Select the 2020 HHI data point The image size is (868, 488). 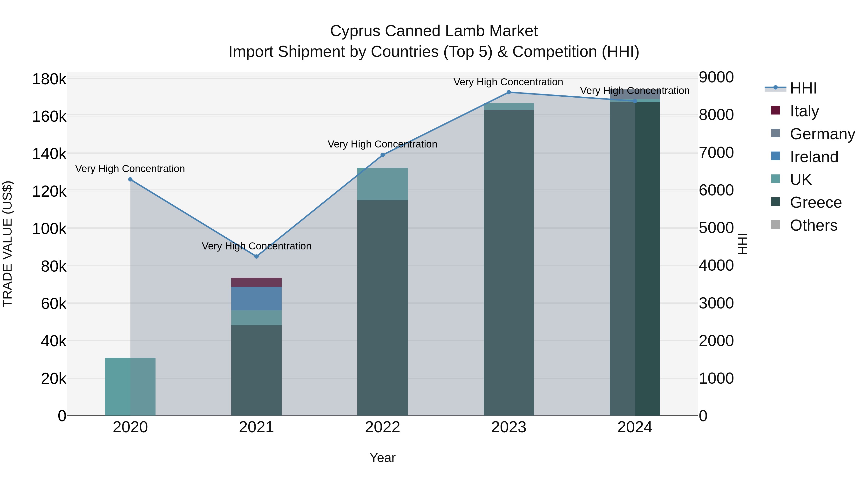coord(130,180)
